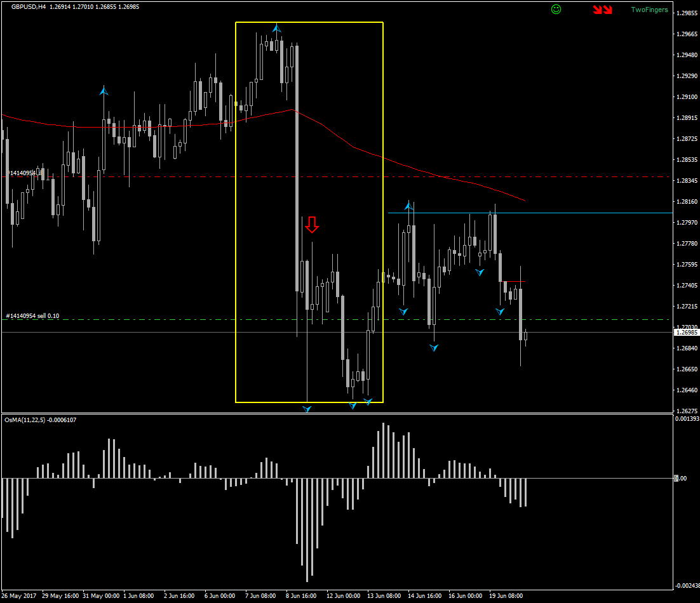Click the '8 Jun 16:00' time axis label
Viewport: 700px width, 603px height.
point(301,596)
